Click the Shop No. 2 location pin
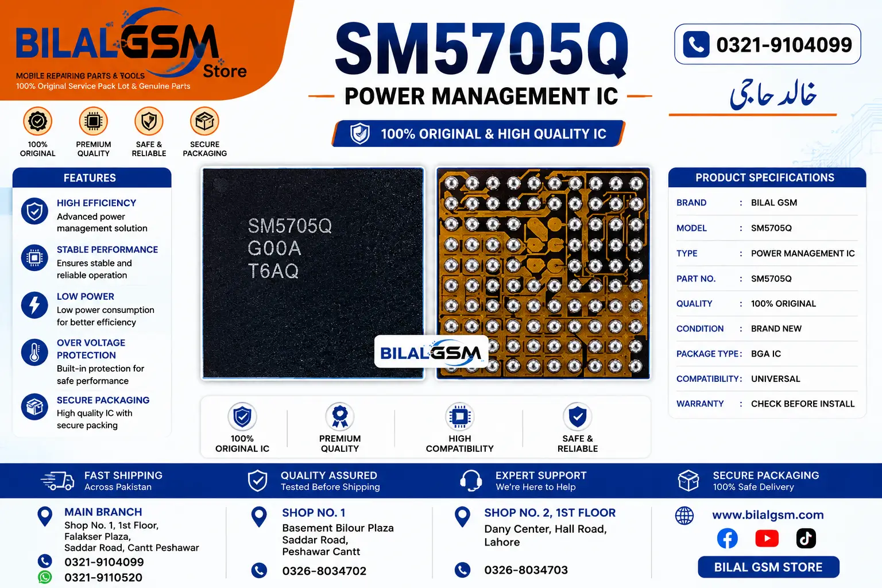 point(462,517)
